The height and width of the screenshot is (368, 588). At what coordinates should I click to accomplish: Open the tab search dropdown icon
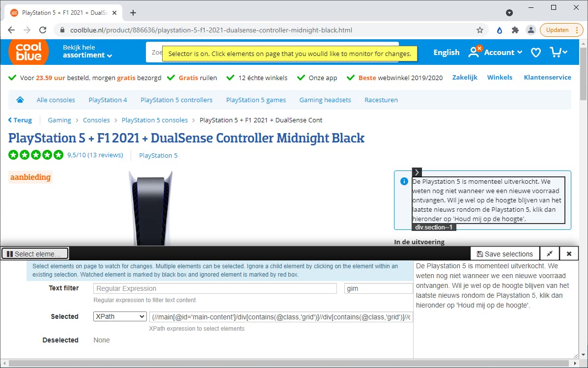509,13
